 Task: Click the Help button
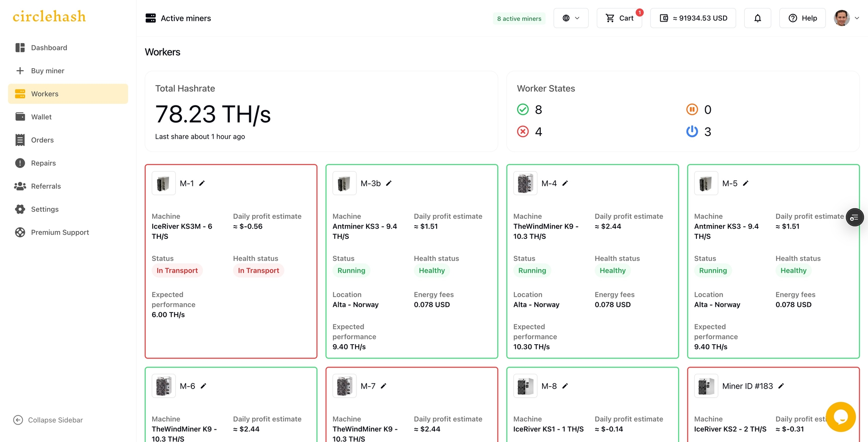(802, 18)
